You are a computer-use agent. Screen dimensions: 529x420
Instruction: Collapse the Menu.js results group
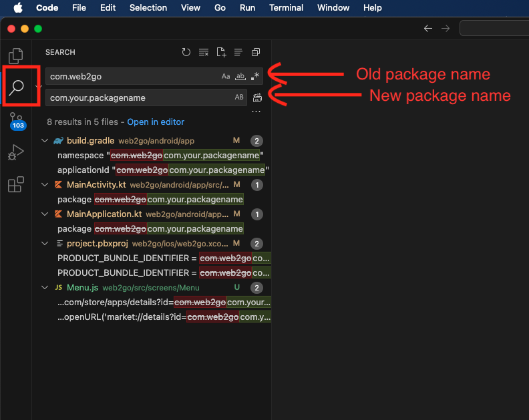[x=45, y=288]
